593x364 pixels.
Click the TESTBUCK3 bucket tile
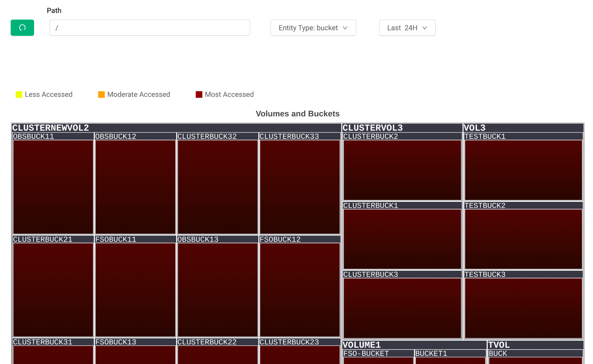coord(523,308)
